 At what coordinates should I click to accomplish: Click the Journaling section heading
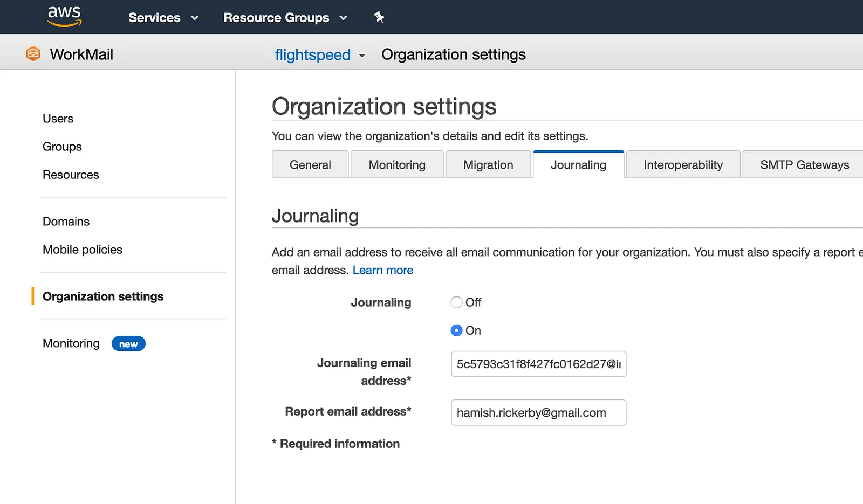pyautogui.click(x=316, y=216)
